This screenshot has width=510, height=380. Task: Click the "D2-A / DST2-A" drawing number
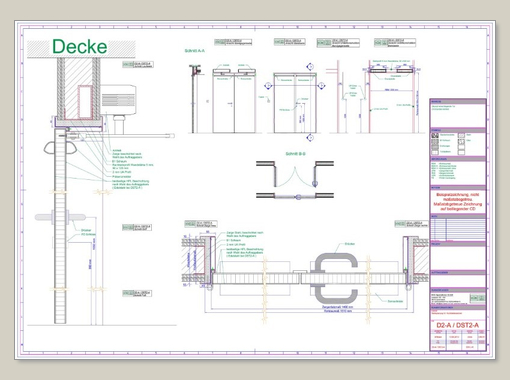point(457,325)
